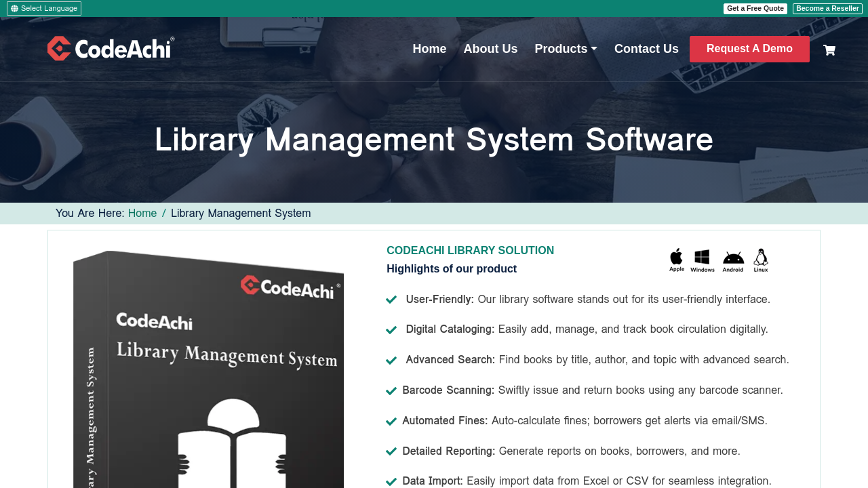Viewport: 868px width, 488px height.
Task: Expand the Products dropdown menu
Action: (566, 49)
